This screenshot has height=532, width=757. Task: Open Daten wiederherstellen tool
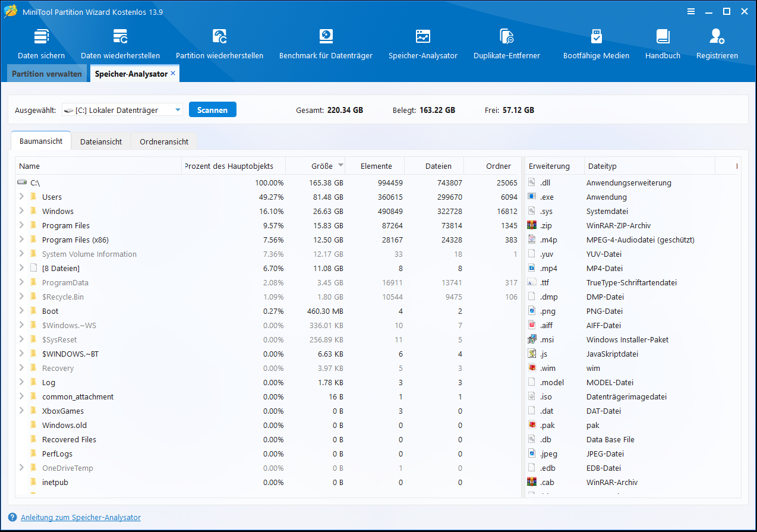point(120,43)
